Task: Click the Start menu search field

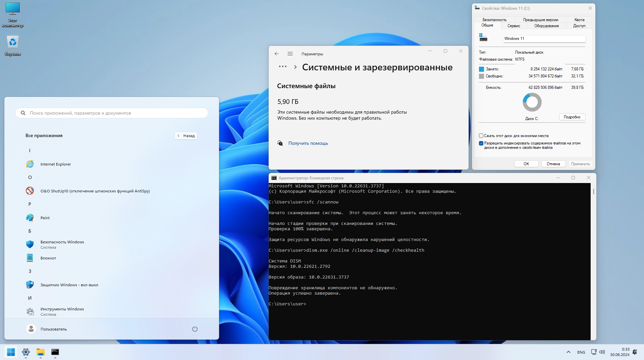Action: [112, 113]
